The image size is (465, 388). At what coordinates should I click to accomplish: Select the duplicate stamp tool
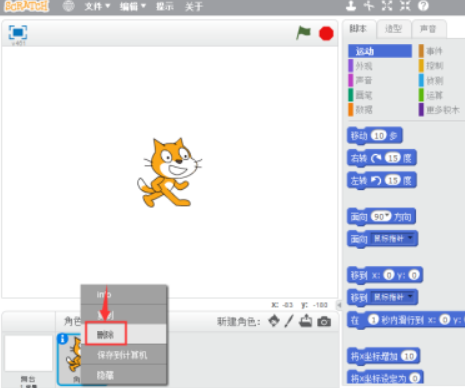pyautogui.click(x=351, y=6)
